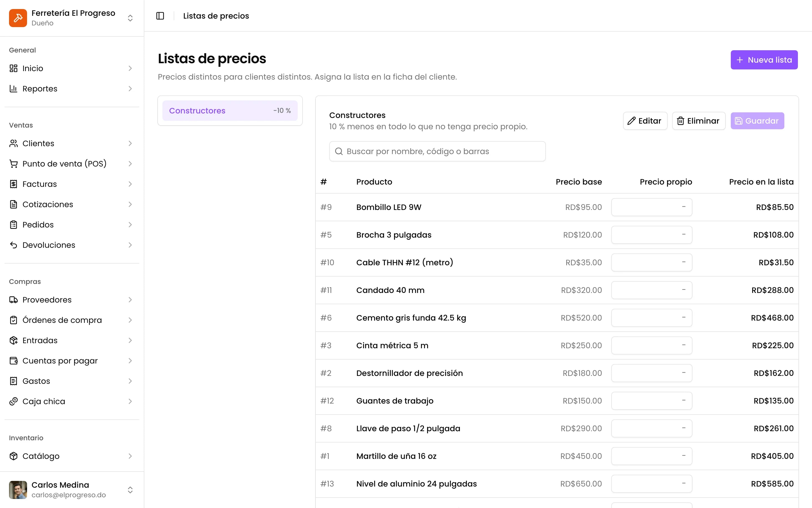This screenshot has height=508, width=812.
Task: Open Devoluciones in the sidebar
Action: (x=72, y=245)
